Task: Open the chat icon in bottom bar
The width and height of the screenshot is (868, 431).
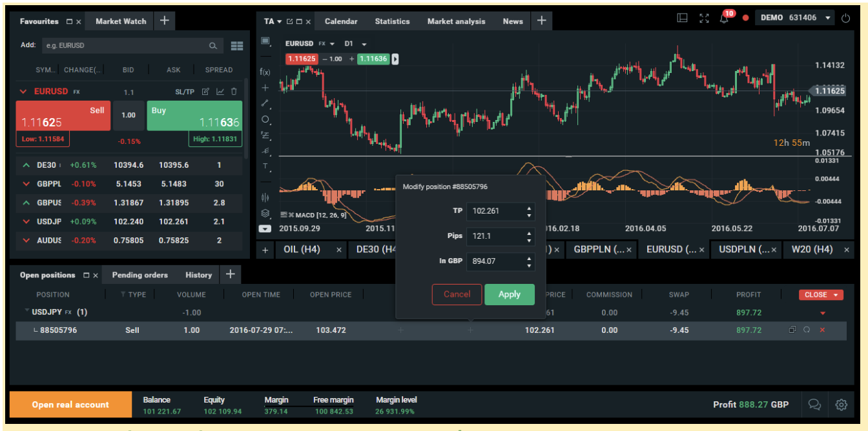Action: [814, 405]
